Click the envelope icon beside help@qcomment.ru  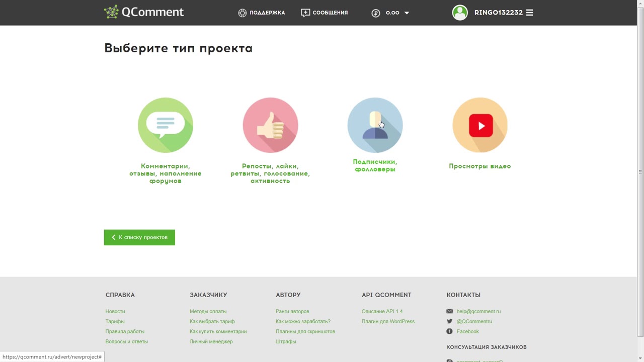(449, 311)
